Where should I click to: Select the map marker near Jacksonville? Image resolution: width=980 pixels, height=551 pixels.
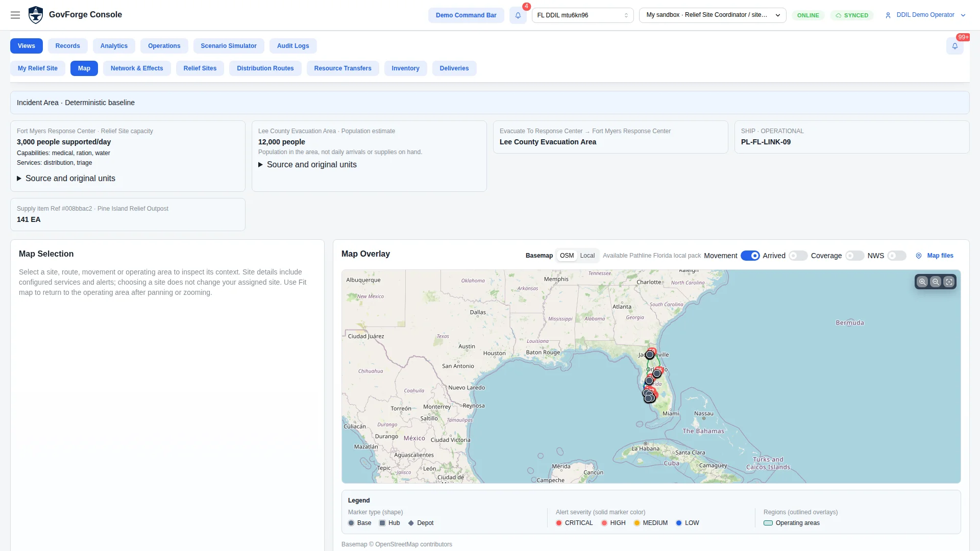(x=650, y=355)
